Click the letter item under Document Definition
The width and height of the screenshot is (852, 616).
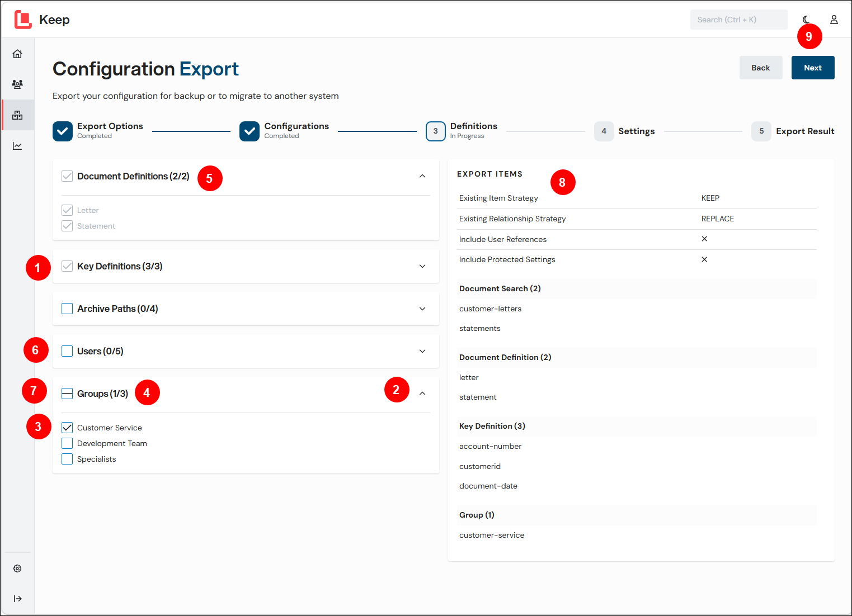pos(469,377)
